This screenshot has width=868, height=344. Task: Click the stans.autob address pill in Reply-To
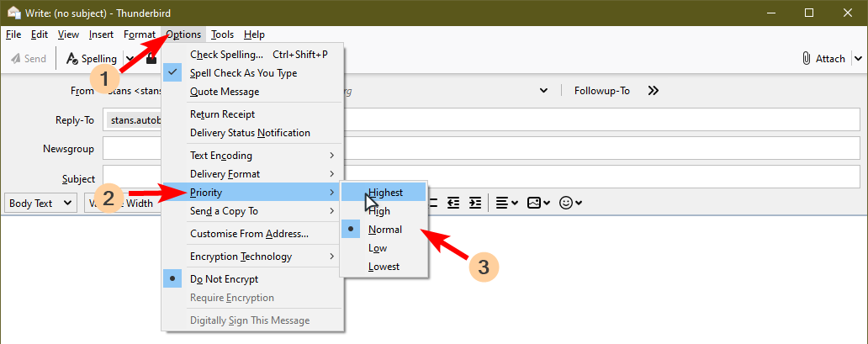click(135, 120)
